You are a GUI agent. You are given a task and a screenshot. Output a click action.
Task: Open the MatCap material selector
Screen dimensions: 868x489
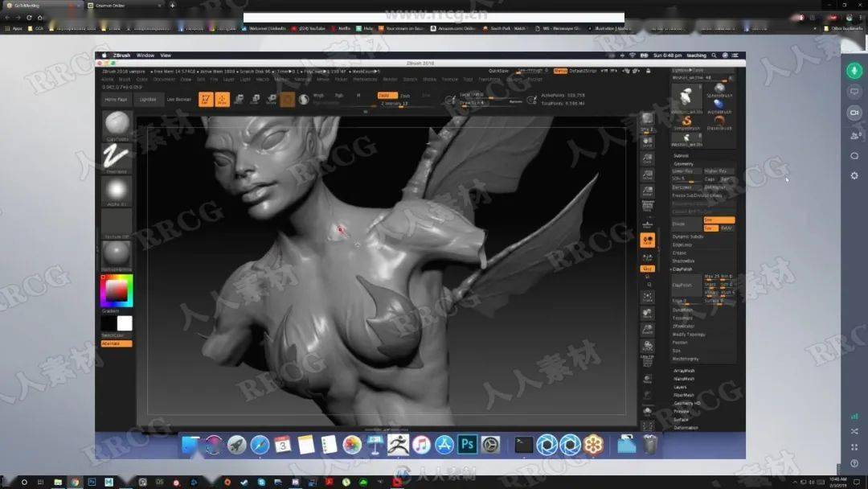117,255
